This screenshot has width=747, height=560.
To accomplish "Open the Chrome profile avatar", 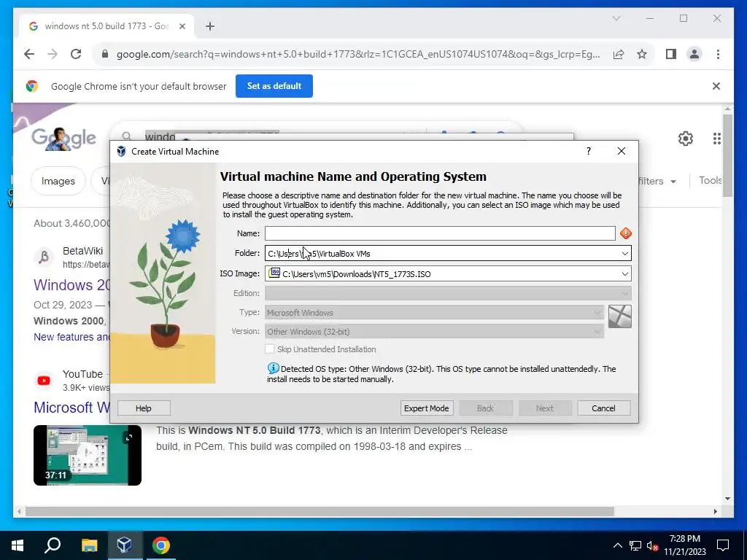I will point(694,54).
